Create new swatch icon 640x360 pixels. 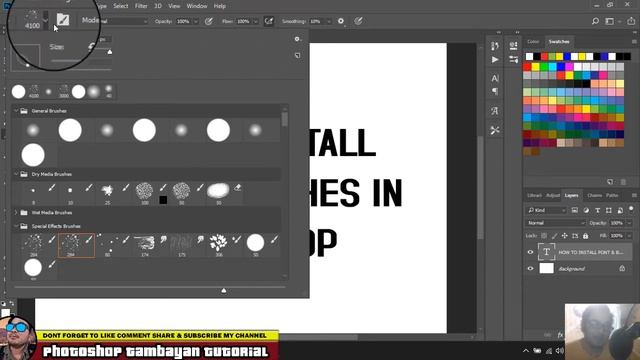coord(610,182)
